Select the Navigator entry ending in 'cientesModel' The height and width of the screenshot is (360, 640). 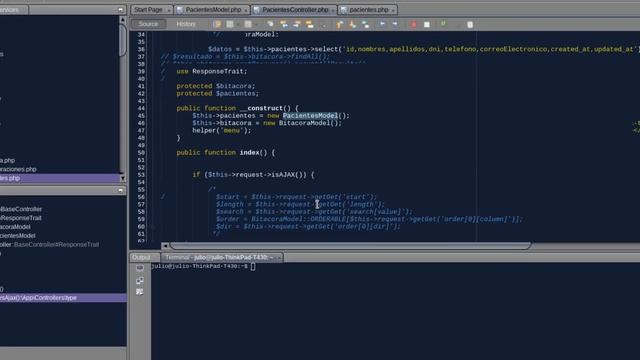click(x=18, y=236)
